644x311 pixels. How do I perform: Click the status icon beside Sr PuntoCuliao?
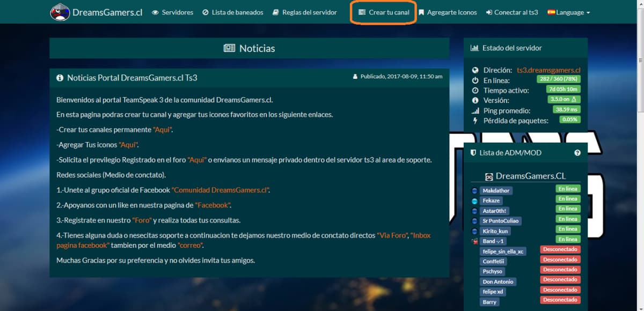[474, 221]
